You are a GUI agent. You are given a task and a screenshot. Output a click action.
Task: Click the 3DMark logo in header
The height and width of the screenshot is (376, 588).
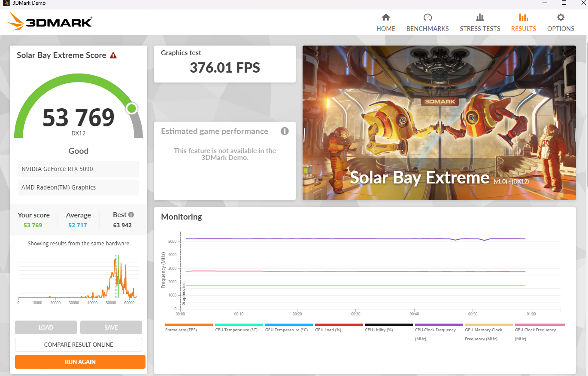[x=50, y=21]
